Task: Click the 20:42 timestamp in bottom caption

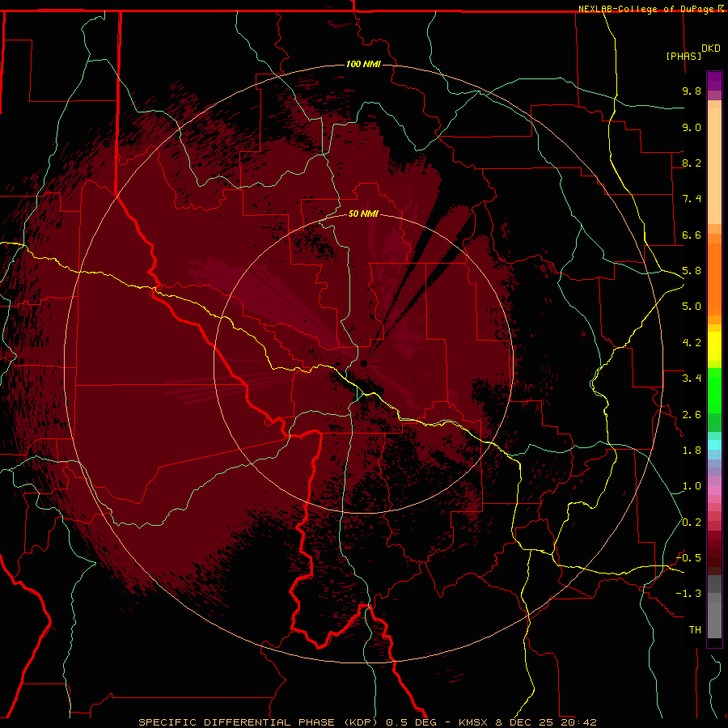Action: [x=578, y=722]
